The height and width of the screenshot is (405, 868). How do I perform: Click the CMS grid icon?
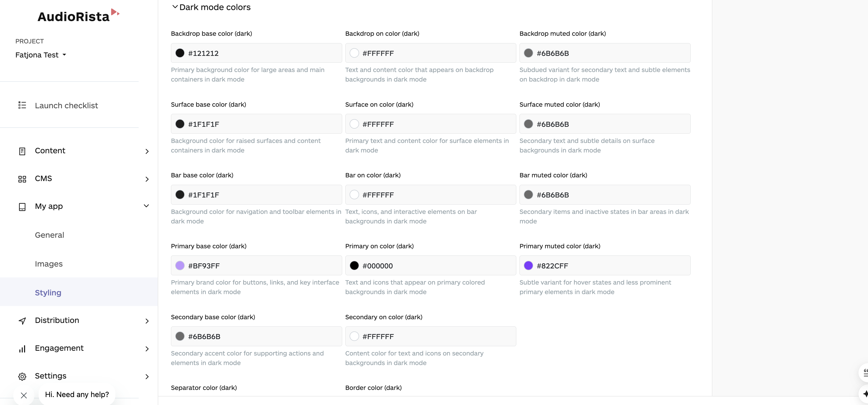[x=22, y=179]
